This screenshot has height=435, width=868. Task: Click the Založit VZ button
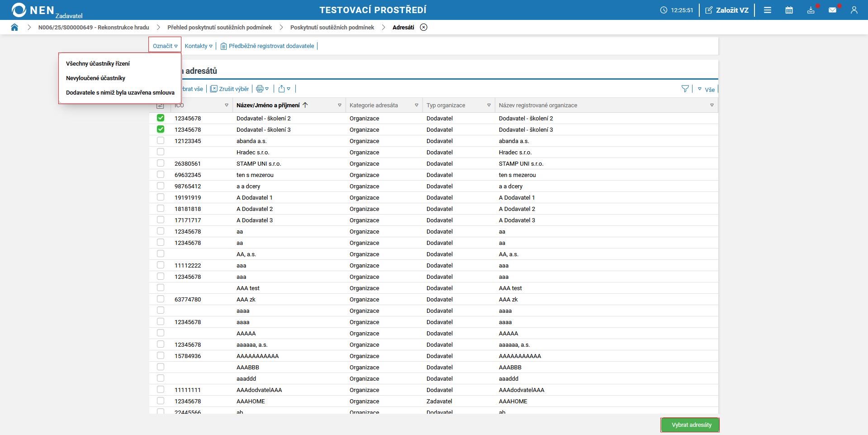point(727,10)
